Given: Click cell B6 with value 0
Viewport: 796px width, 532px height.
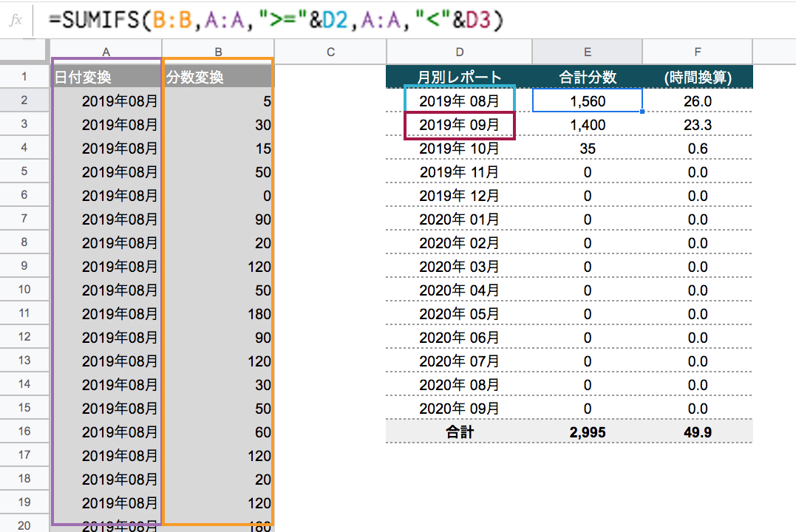Looking at the screenshot, I should 218,196.
